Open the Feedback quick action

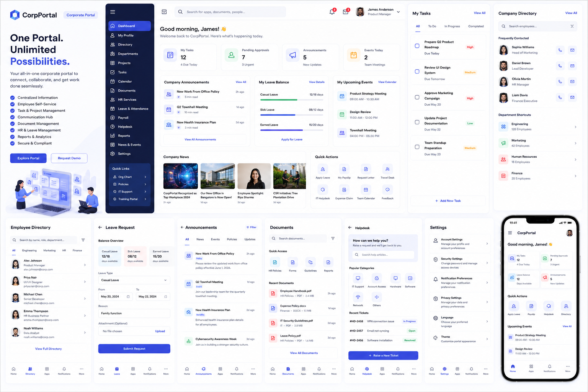click(x=387, y=190)
